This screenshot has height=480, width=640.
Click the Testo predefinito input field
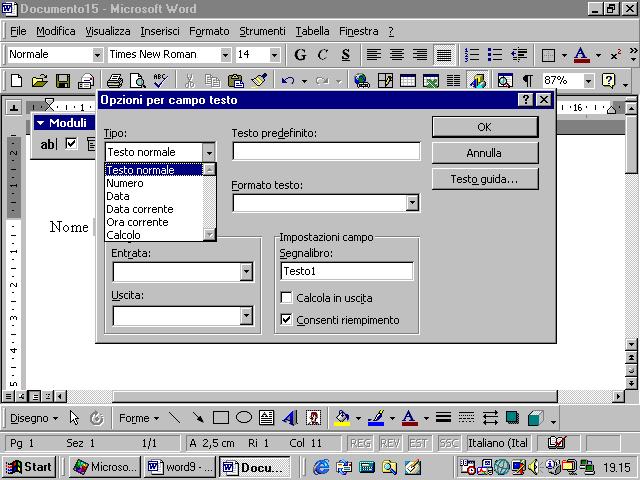[x=326, y=151]
